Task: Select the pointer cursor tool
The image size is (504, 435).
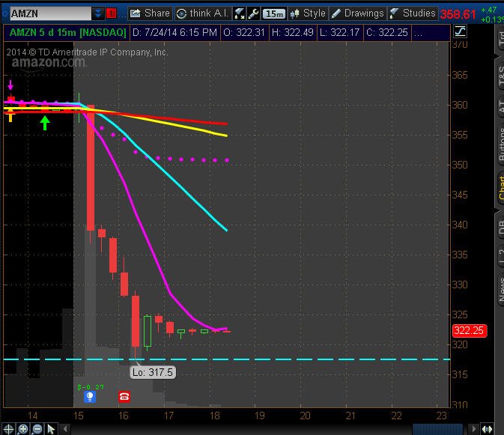Action: (x=51, y=429)
